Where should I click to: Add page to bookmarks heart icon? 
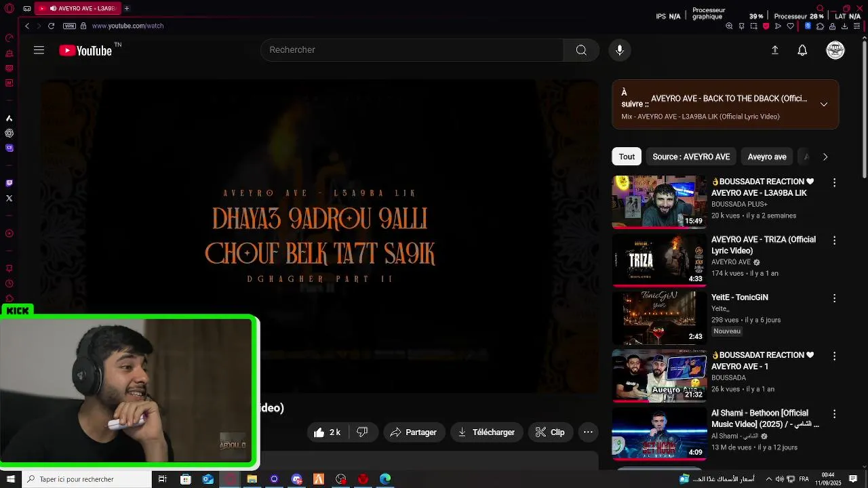pos(790,26)
